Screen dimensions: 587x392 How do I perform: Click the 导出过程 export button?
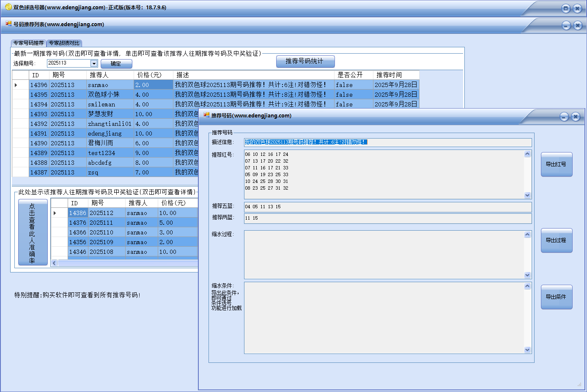(x=556, y=240)
